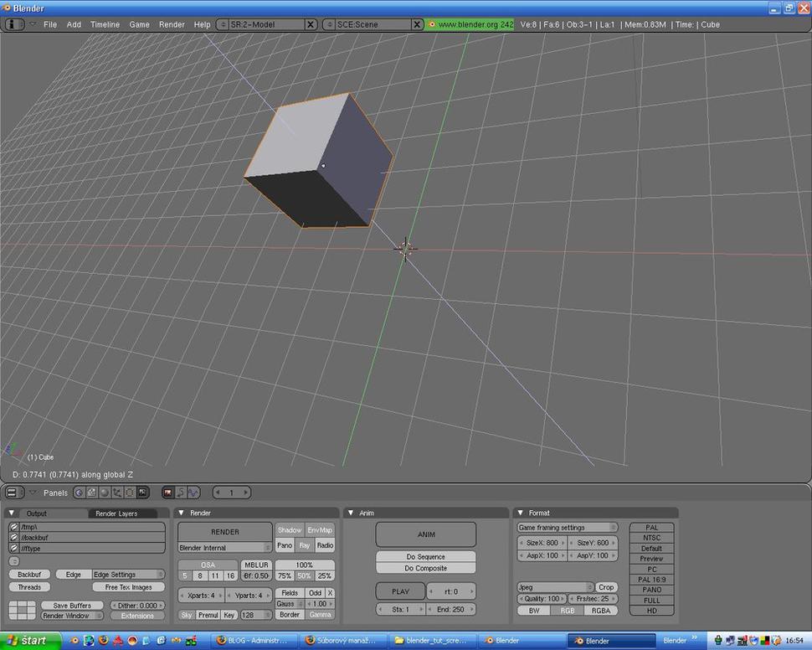Click the small round button below //ftype
This screenshot has height=650, width=812.
pos(14,561)
